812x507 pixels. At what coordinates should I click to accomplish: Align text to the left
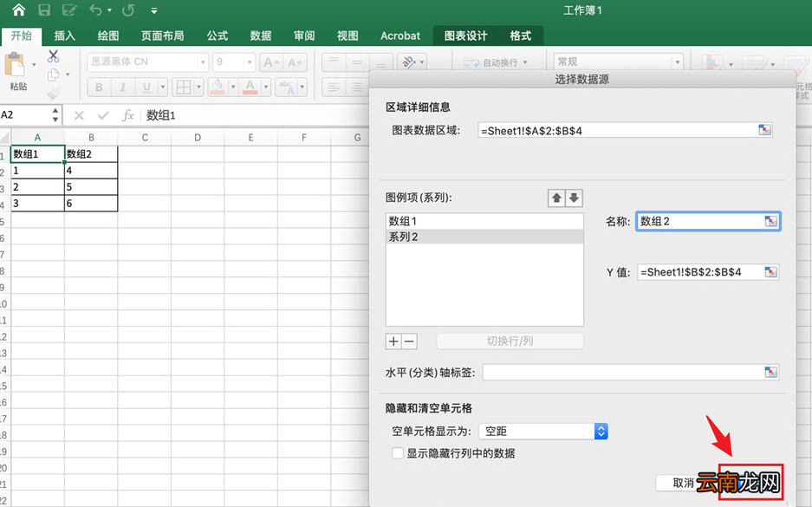pyautogui.click(x=334, y=87)
